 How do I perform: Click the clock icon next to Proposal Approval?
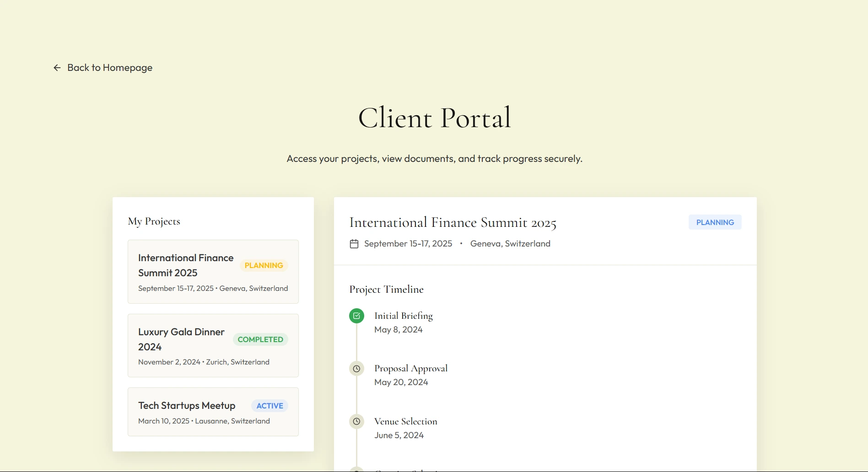coord(356,368)
